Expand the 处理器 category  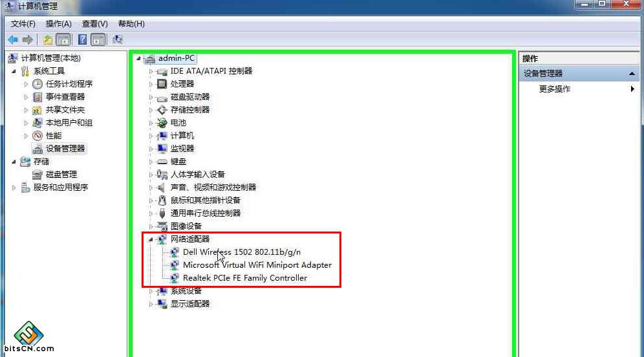pos(151,84)
